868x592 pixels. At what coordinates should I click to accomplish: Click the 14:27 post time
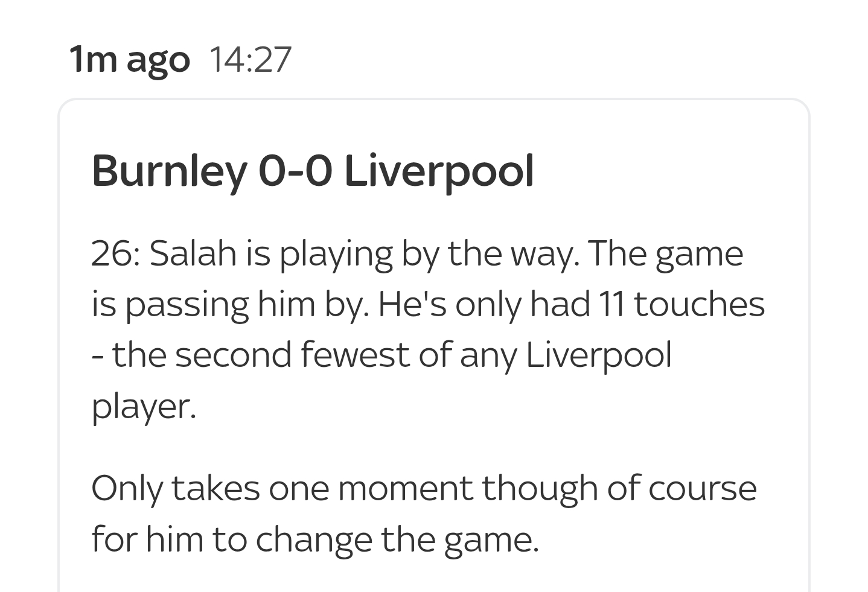coord(251,60)
